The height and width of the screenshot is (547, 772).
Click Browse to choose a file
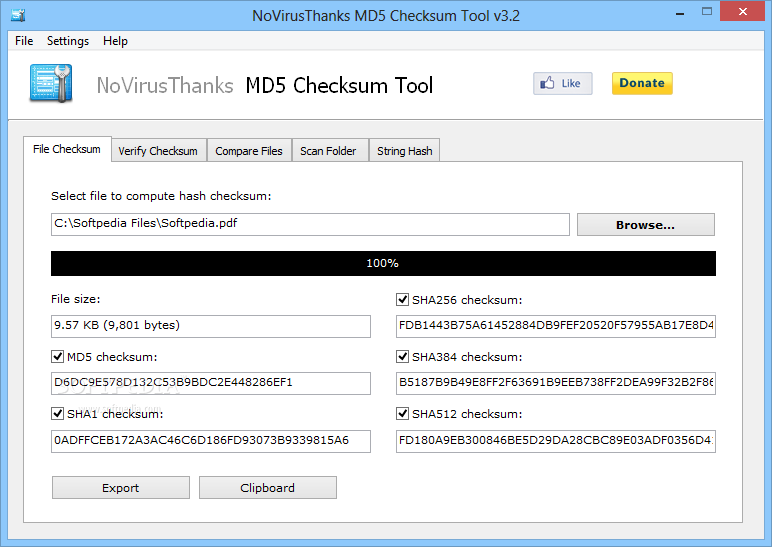coord(645,225)
